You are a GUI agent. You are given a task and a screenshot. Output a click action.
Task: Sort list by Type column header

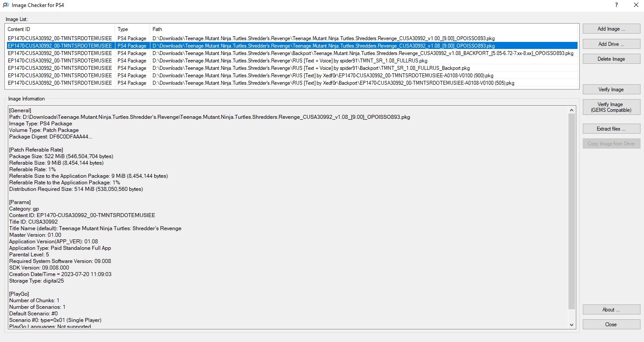pyautogui.click(x=132, y=29)
